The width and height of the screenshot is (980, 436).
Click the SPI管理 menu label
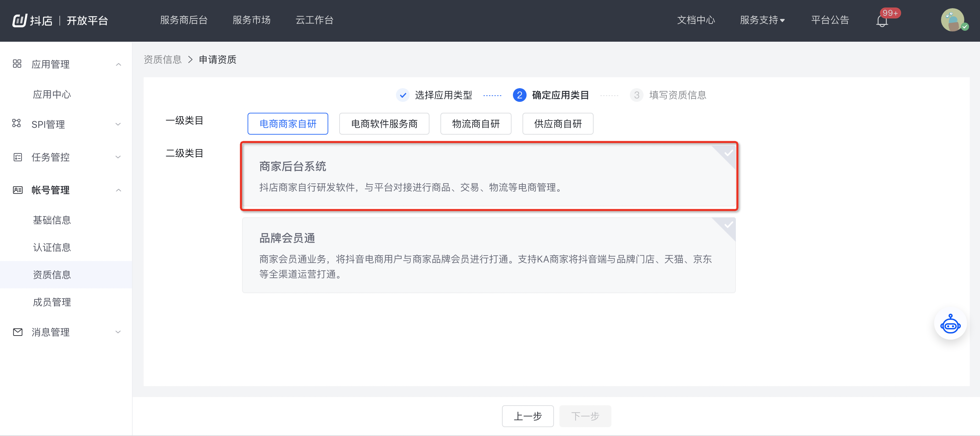[48, 124]
